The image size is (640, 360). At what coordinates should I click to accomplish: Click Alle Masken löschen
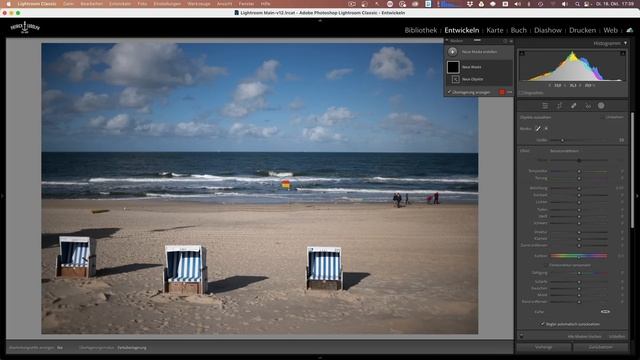pos(584,337)
